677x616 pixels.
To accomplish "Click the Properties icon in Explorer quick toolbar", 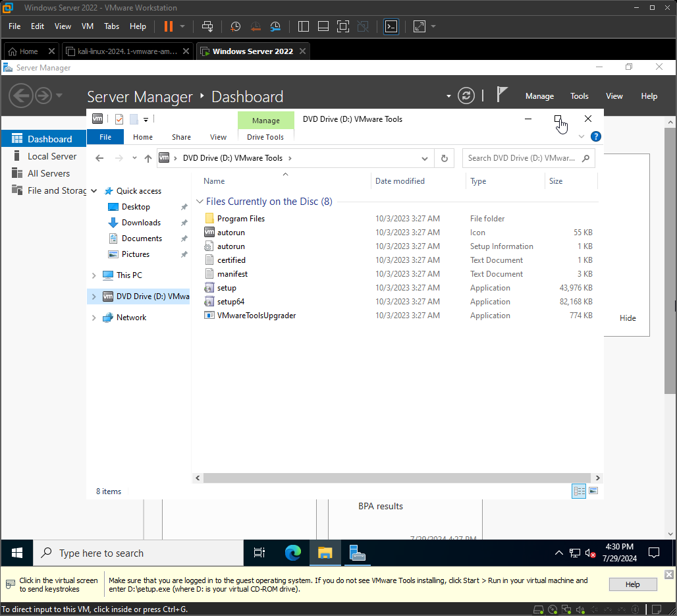I will (119, 119).
